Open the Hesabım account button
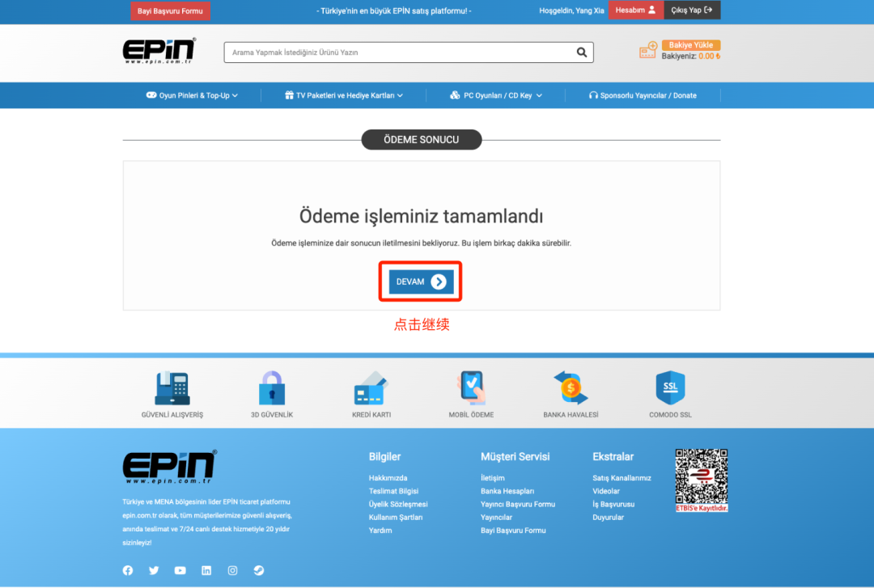Viewport: 874px width, 588px height. click(x=635, y=10)
